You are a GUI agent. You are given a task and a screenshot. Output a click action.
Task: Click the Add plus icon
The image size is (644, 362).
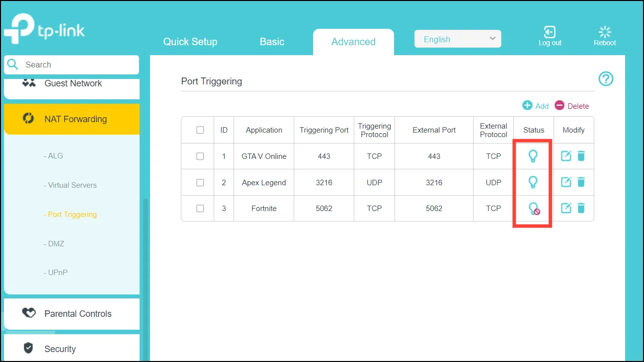click(527, 105)
